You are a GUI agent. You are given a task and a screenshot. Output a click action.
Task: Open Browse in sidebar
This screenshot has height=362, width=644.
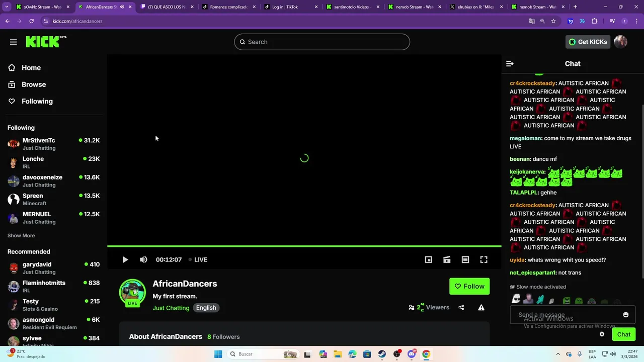[x=34, y=84]
